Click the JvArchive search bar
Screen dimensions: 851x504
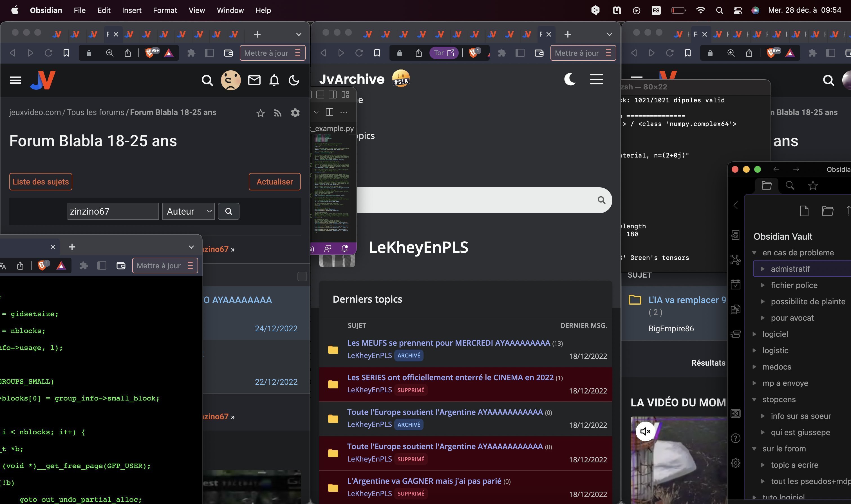click(484, 200)
